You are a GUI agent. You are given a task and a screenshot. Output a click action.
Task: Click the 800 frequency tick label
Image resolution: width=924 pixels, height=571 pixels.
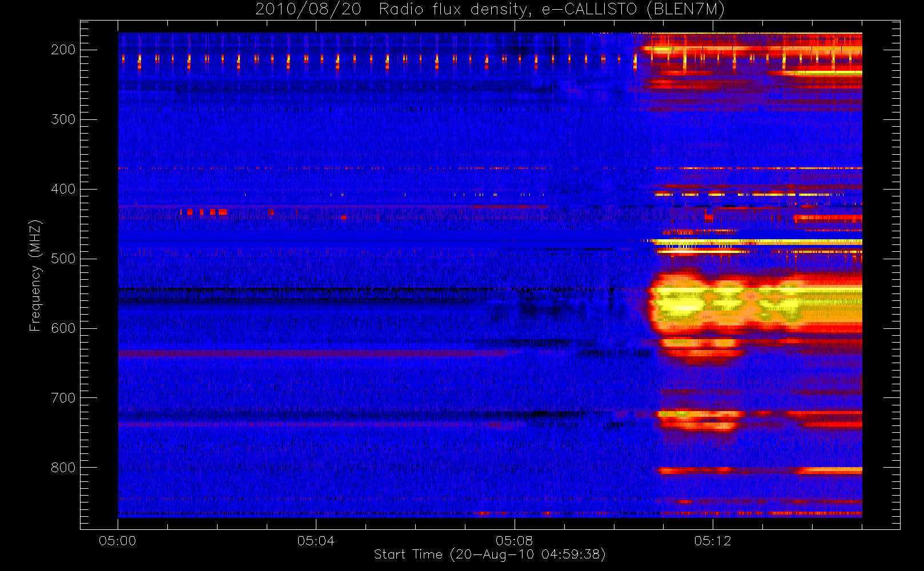[x=63, y=468]
